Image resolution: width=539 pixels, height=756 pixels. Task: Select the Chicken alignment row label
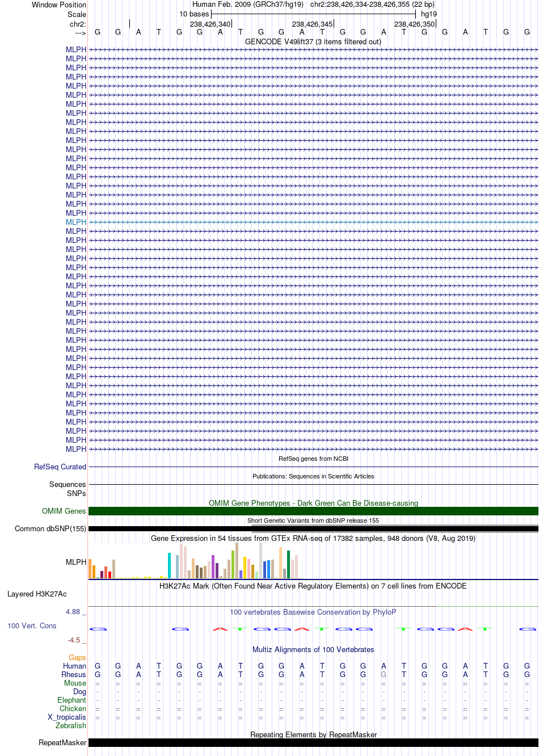pos(73,708)
